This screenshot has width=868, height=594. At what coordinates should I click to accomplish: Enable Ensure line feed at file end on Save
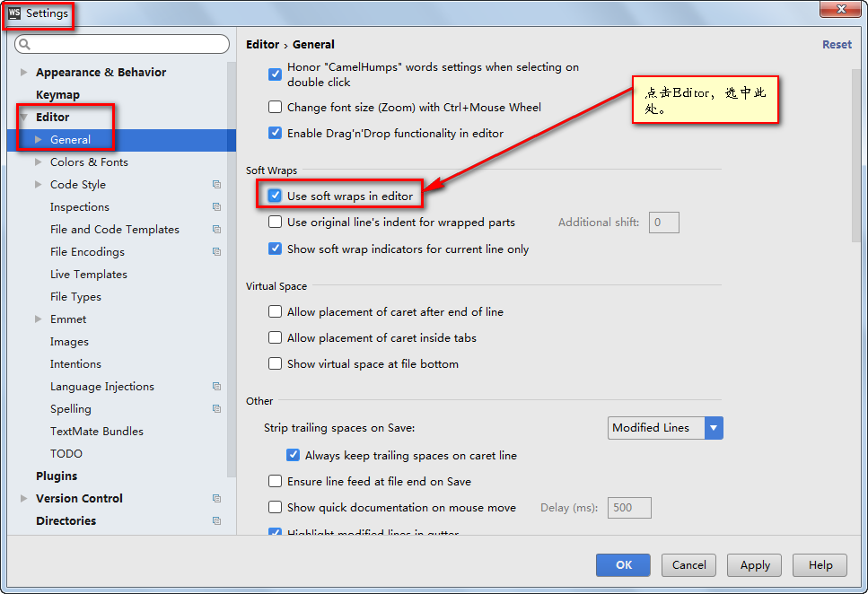point(275,481)
